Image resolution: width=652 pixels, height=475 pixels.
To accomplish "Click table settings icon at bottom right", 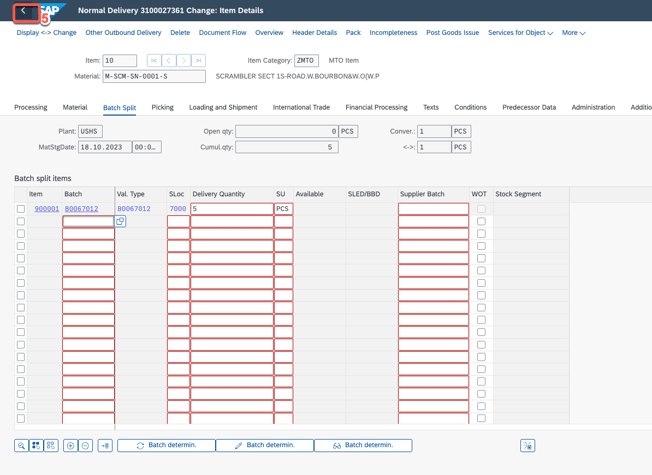I will coord(527,445).
